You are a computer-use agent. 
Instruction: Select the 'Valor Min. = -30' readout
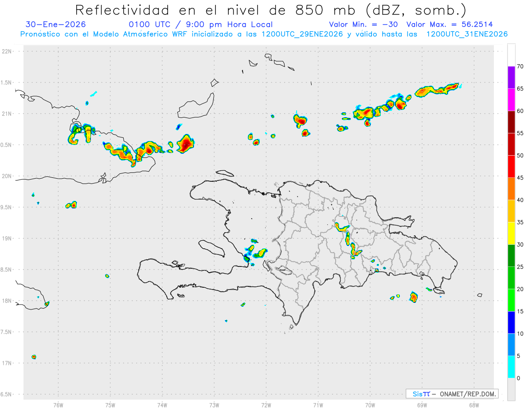coord(364,25)
